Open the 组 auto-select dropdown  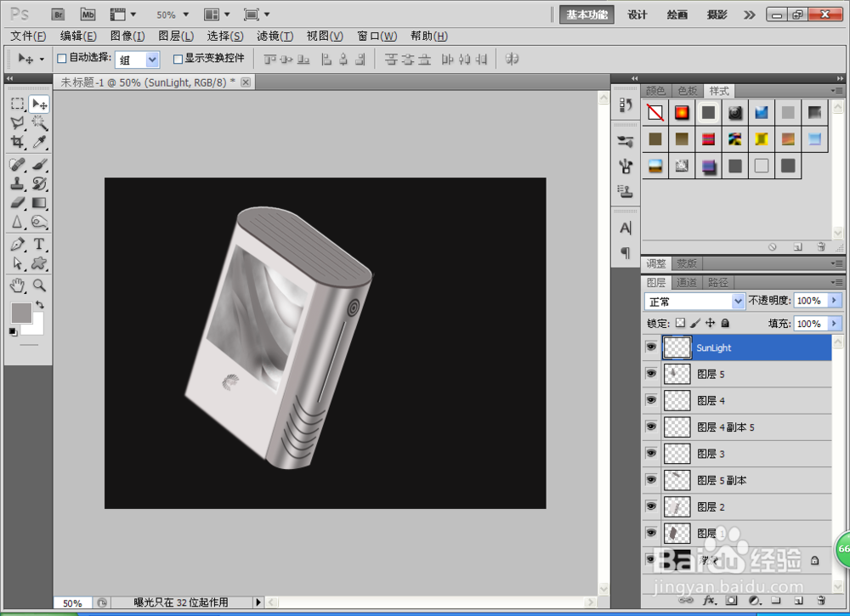152,59
